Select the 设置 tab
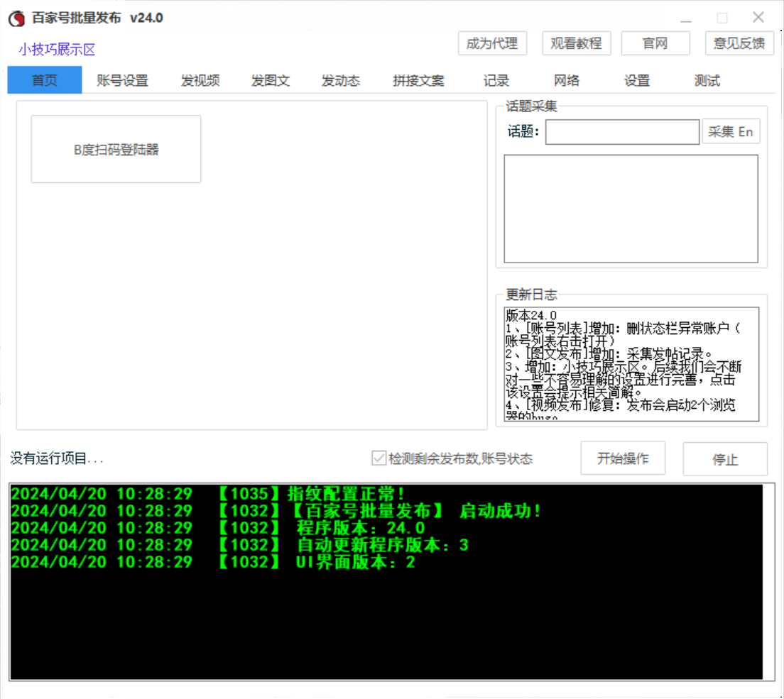Screen dimensions: 784x699 637,80
